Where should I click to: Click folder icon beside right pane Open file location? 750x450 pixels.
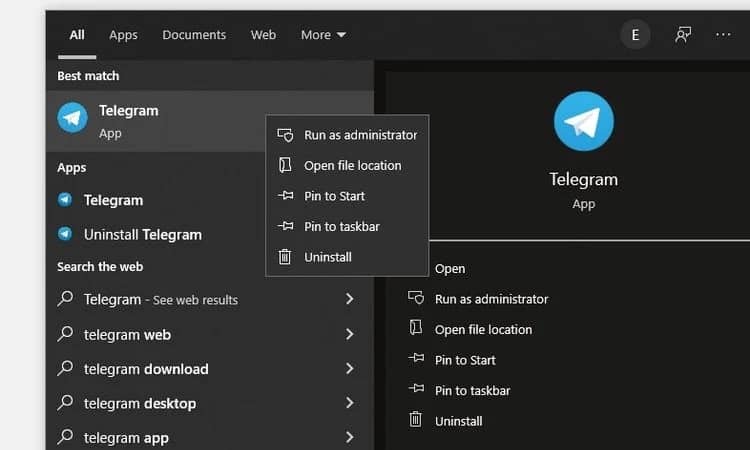(416, 328)
